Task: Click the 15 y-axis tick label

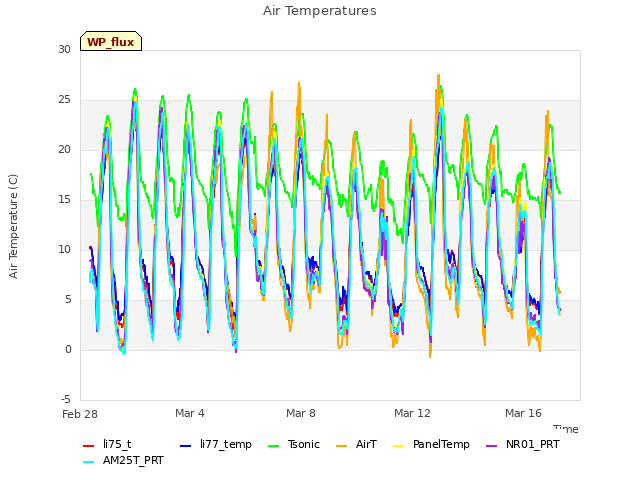Action: click(64, 200)
